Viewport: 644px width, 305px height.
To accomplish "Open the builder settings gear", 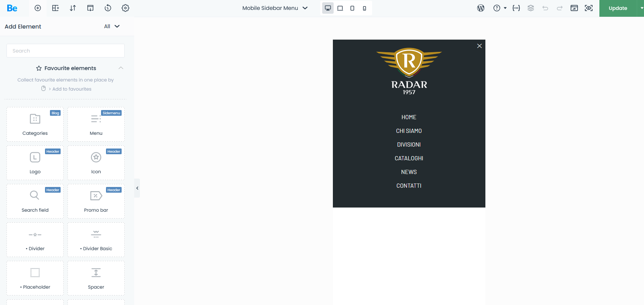I will (125, 8).
